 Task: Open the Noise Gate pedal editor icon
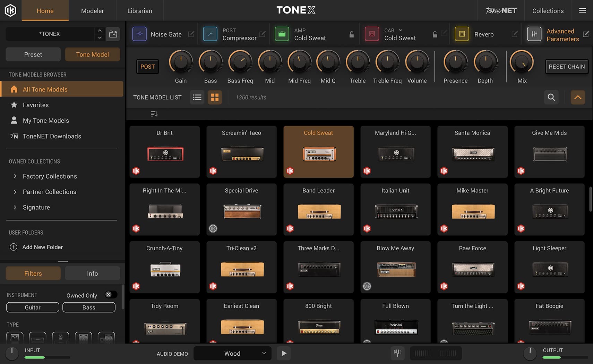click(139, 34)
